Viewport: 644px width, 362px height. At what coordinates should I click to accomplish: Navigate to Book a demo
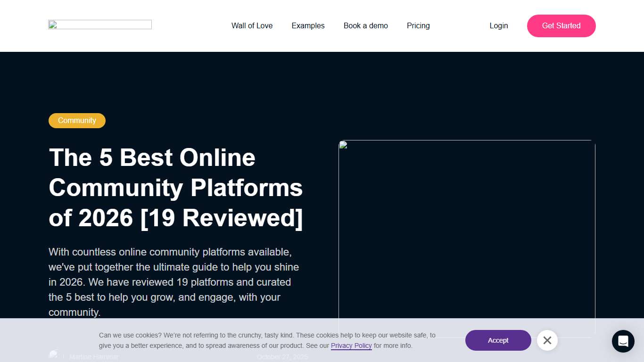pyautogui.click(x=365, y=26)
